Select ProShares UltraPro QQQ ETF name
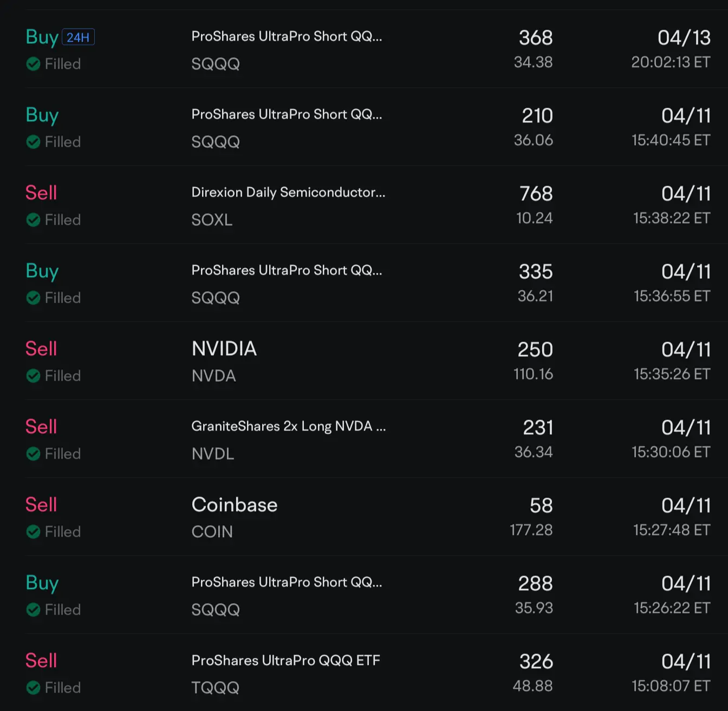This screenshot has width=728, height=711. [285, 661]
